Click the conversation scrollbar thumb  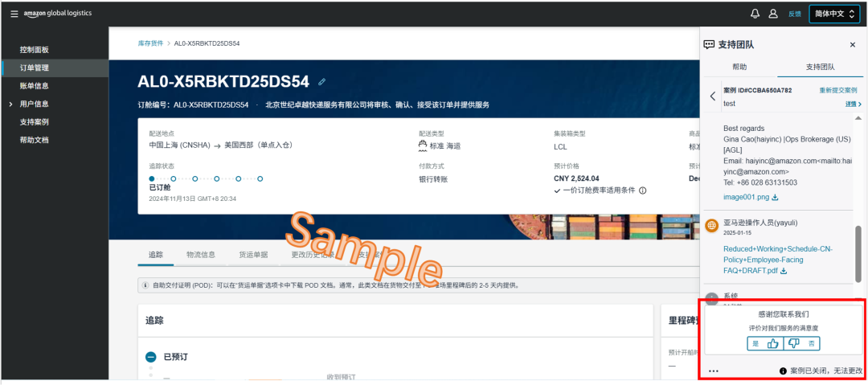[x=858, y=253]
